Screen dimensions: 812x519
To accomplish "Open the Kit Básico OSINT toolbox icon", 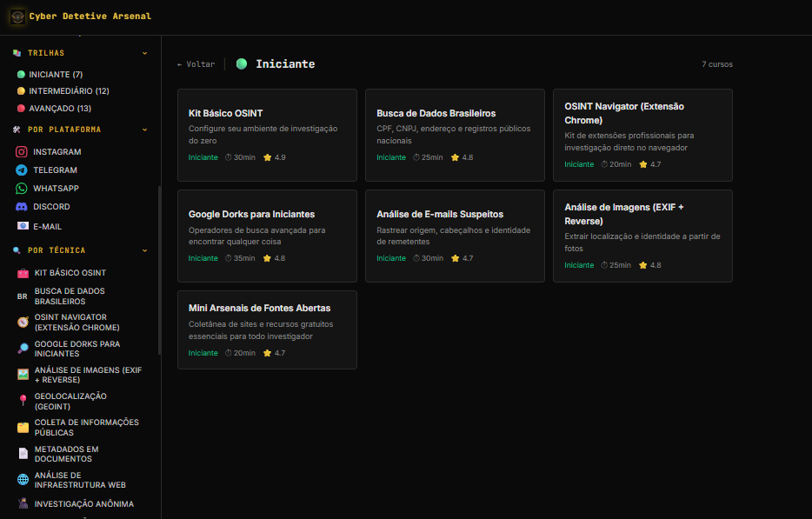I will [23, 273].
